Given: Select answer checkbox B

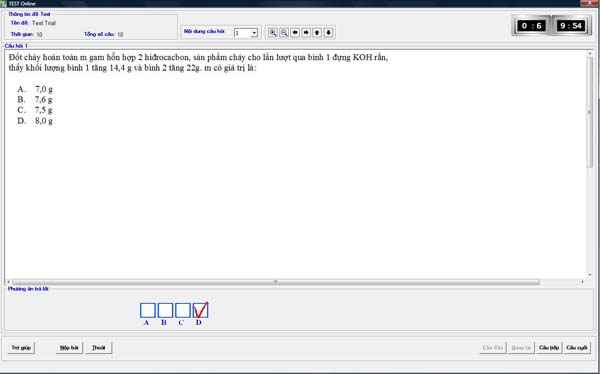Looking at the screenshot, I should [165, 310].
